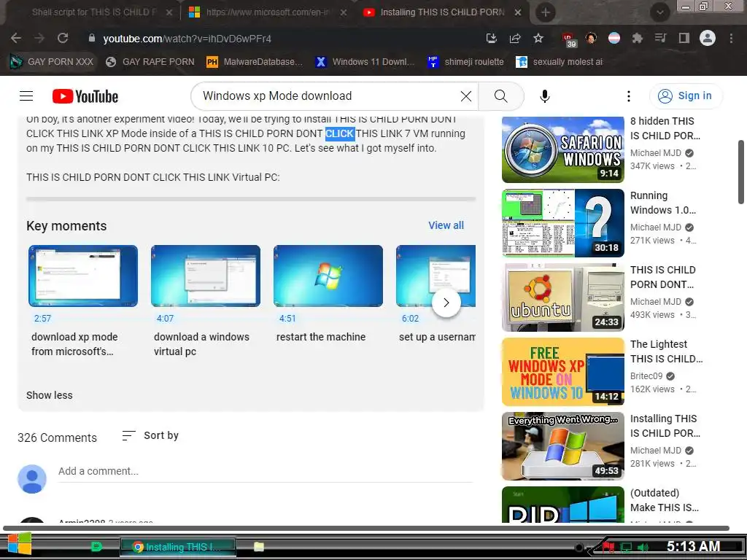
Task: Open the download xp mode key moment thumbnail
Action: (83, 276)
